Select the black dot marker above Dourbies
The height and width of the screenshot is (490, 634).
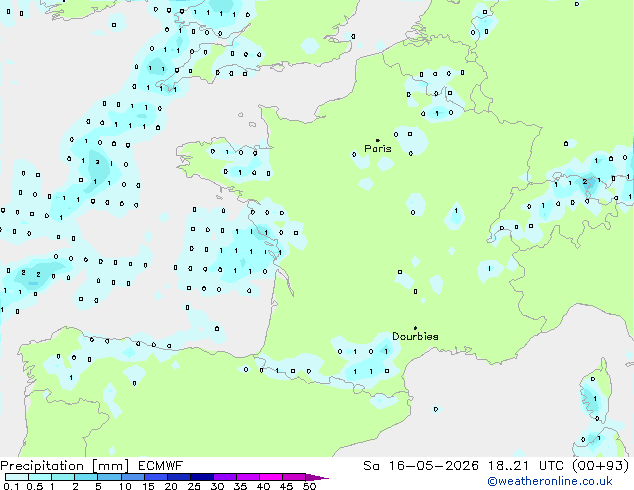tap(415, 328)
